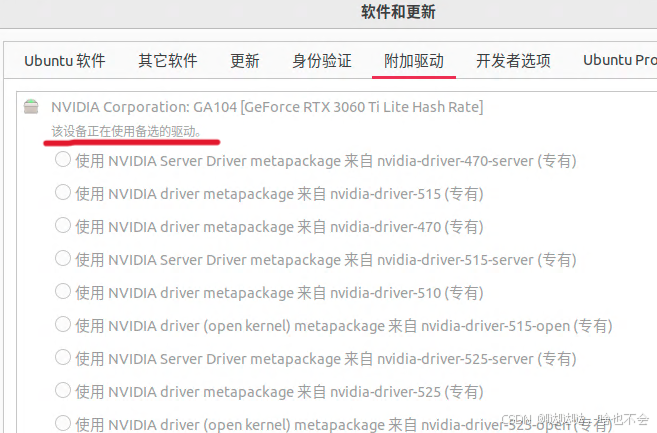Image resolution: width=657 pixels, height=433 pixels.
Task: Click the GeForce RTX 3060 Ti device name
Action: [x=267, y=107]
